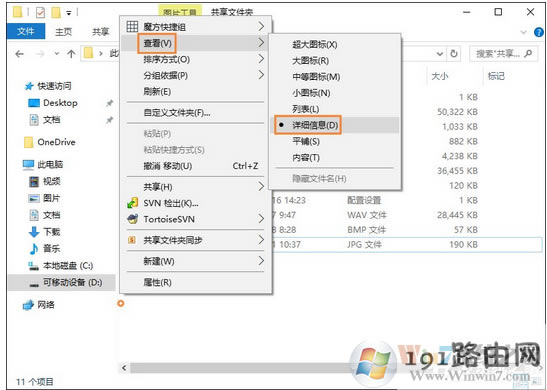Screen dimensions: 547x390
Task: Expand the 魔方快捷组 submenu arrow
Action: [261, 26]
